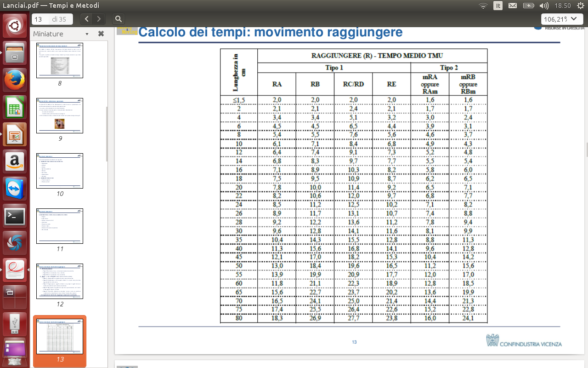Click the "≤1,5" length row label
Screen dimensions: 588x368
(239, 100)
